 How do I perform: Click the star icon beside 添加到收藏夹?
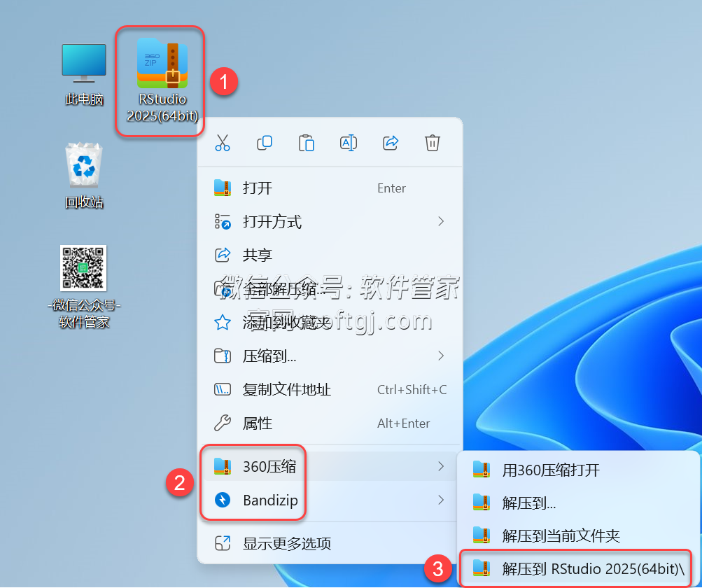point(223,323)
